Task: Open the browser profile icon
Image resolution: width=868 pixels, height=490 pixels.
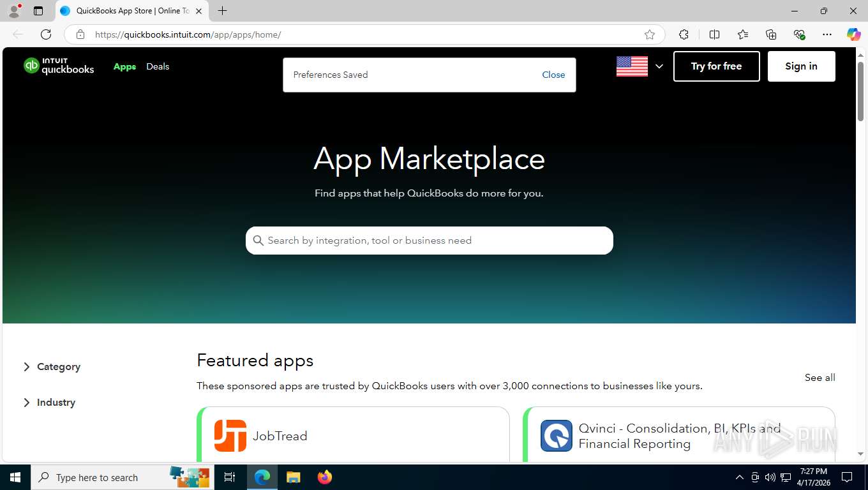Action: tap(14, 11)
